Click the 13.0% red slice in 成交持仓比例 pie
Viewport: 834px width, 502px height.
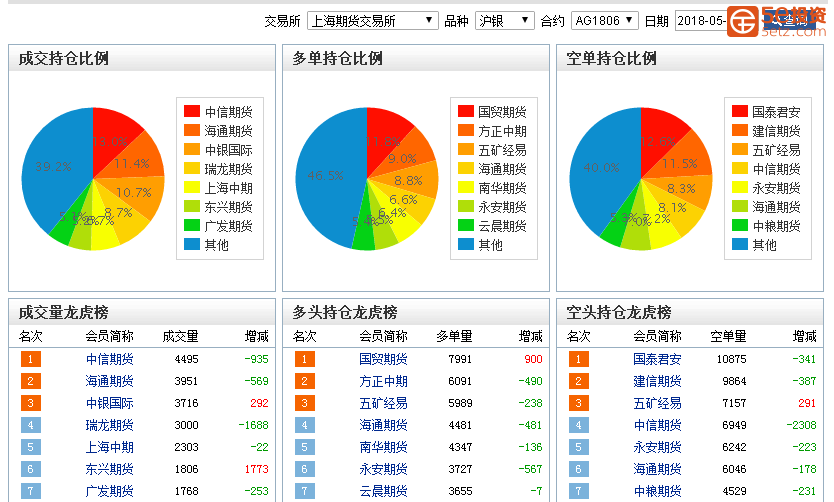pos(110,141)
